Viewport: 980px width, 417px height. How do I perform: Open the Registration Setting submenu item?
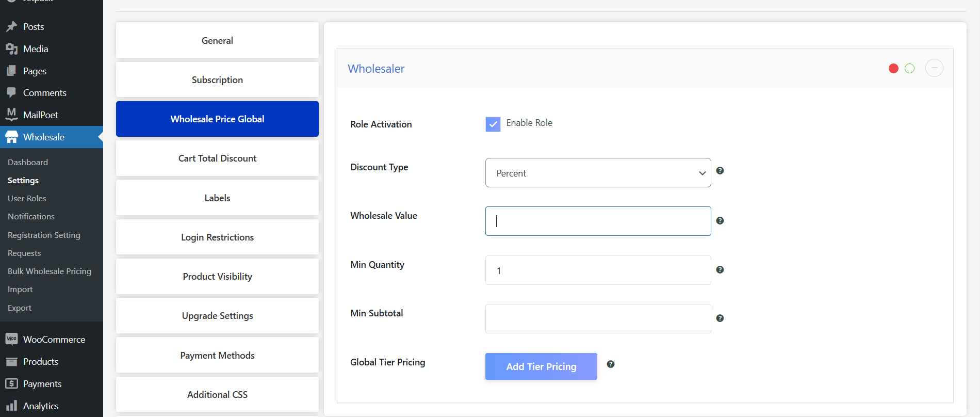click(44, 235)
